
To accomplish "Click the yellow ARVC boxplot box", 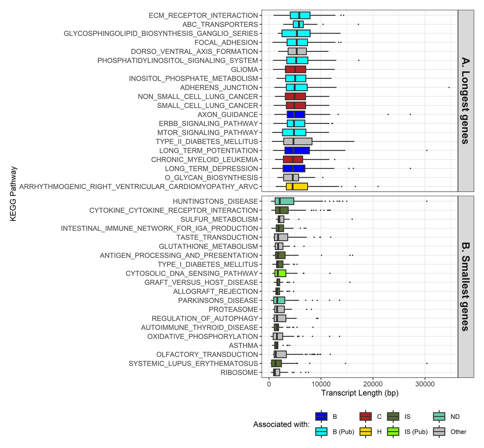I will tap(297, 187).
